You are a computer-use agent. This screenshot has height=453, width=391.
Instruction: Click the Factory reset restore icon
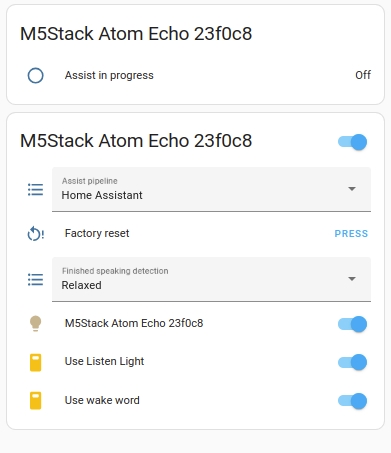35,233
